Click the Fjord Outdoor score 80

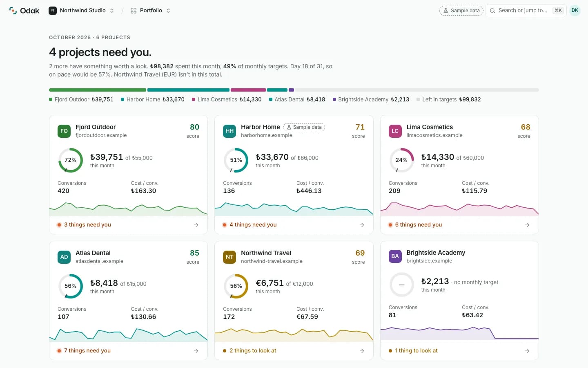[x=194, y=127]
